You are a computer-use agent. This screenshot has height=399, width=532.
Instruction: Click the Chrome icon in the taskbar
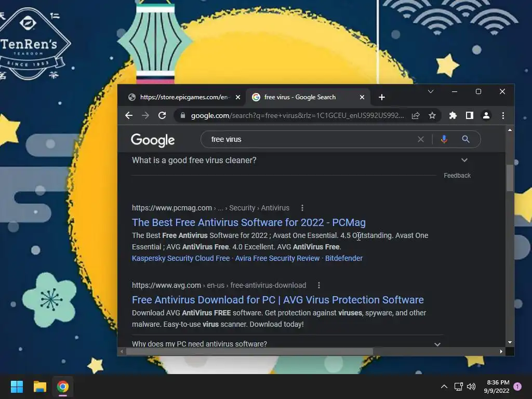tap(62, 387)
